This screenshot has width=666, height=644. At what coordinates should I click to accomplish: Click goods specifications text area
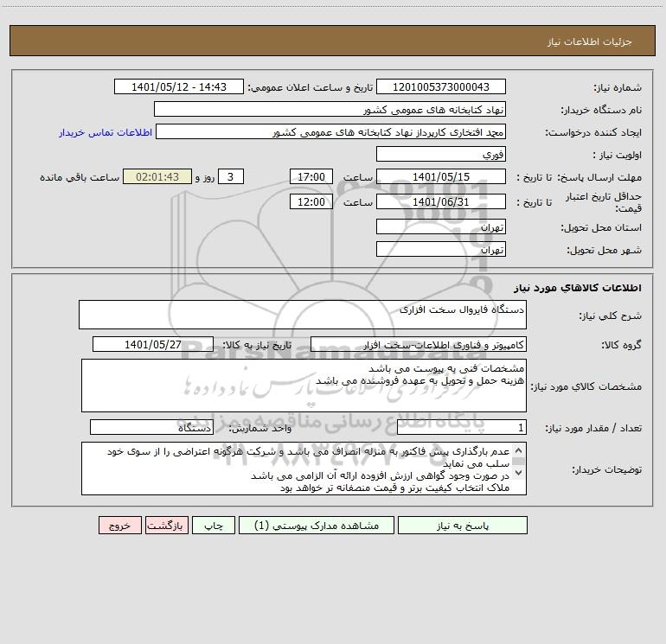click(304, 386)
